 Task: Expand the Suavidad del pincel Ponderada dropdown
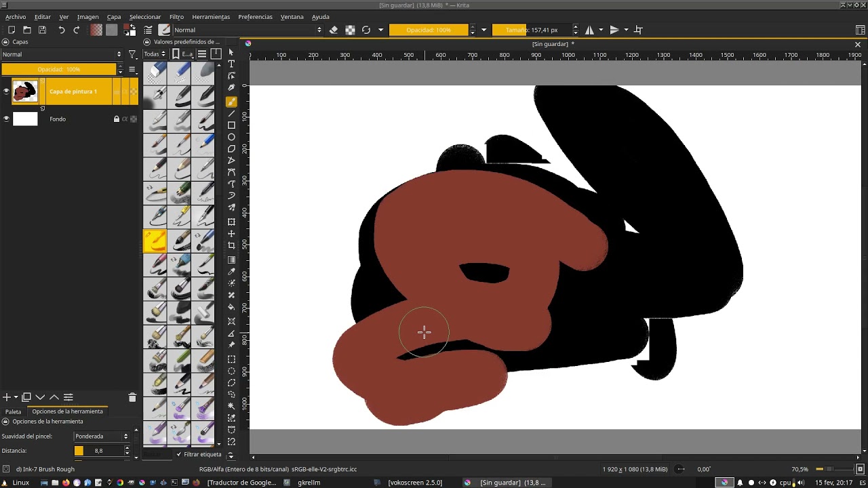(102, 436)
